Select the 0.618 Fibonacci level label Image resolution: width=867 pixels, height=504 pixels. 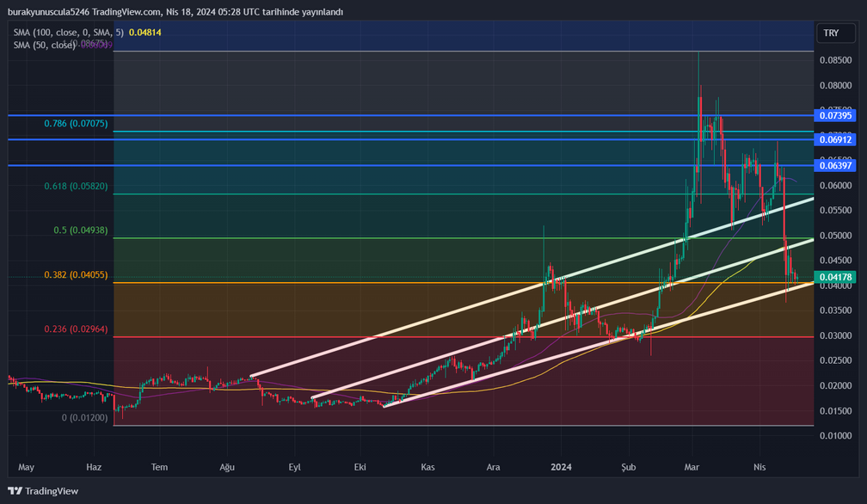coord(76,186)
